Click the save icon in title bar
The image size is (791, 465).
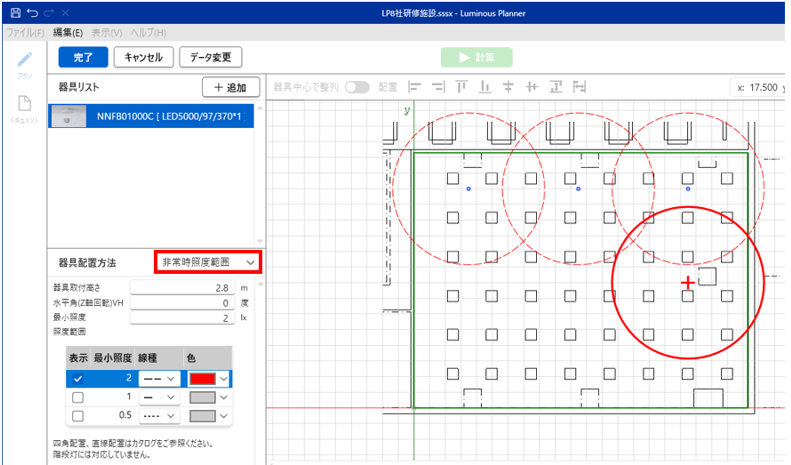[14, 13]
